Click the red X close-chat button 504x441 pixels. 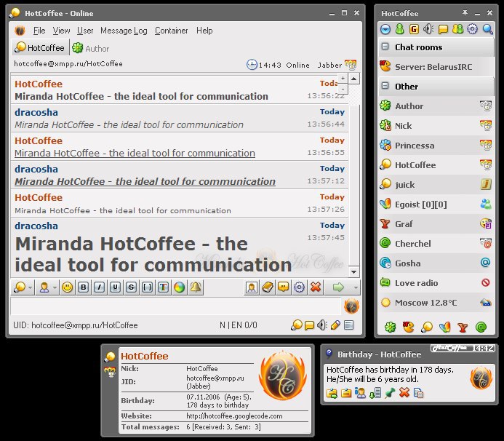pos(316,287)
